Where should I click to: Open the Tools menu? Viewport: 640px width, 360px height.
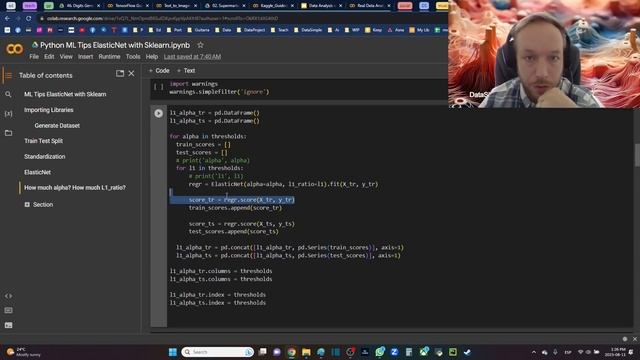pos(133,57)
